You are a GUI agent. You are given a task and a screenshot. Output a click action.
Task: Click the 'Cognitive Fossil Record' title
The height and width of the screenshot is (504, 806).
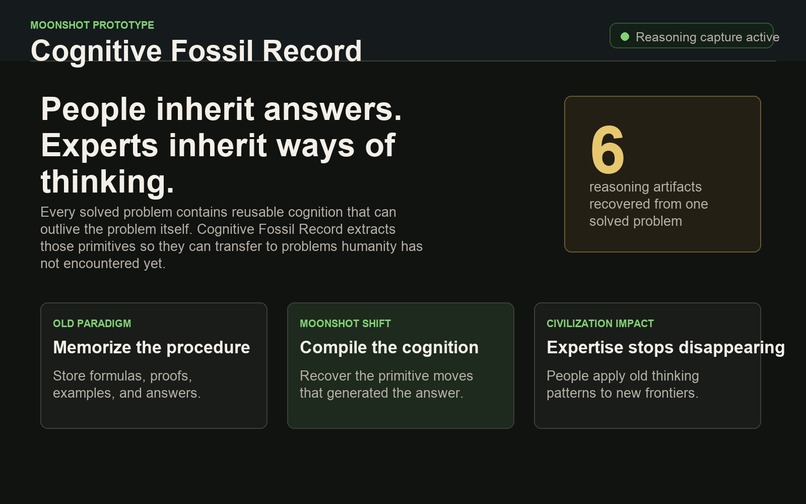coord(196,51)
